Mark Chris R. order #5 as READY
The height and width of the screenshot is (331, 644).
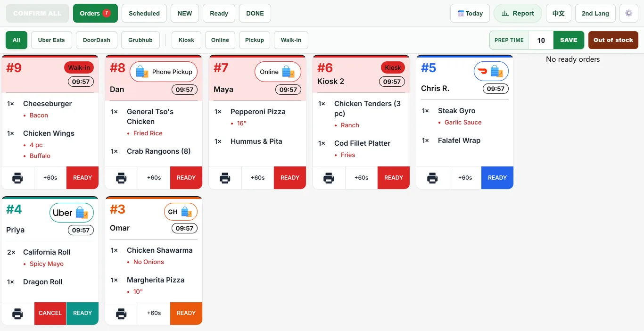coord(497,178)
